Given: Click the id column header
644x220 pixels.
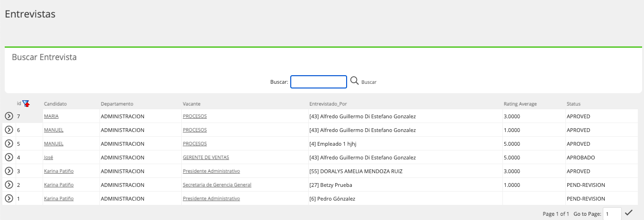Looking at the screenshot, I should point(19,103).
